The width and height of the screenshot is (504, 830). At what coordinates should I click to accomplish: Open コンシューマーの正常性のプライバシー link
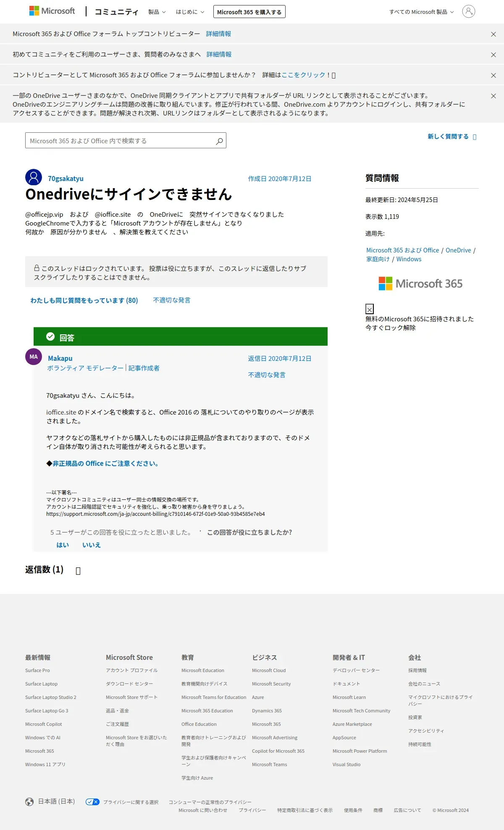tap(210, 802)
